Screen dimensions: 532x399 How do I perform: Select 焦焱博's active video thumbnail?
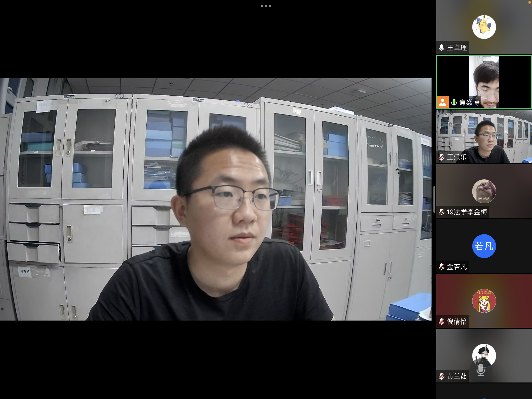click(484, 79)
